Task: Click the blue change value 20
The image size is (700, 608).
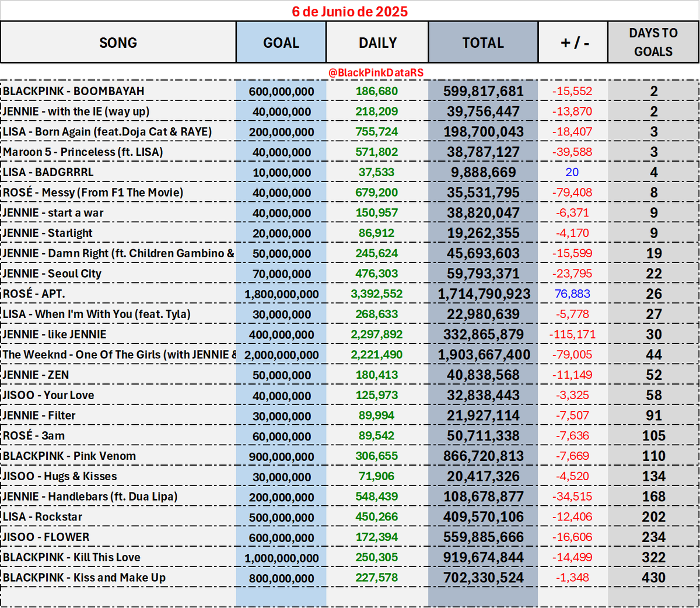Action: pos(572,172)
